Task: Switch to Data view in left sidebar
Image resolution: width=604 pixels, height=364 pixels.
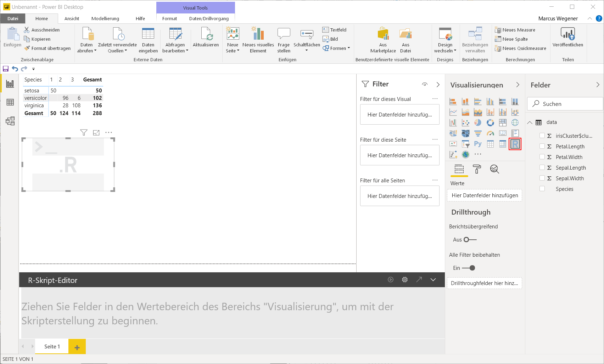Action: [x=10, y=102]
